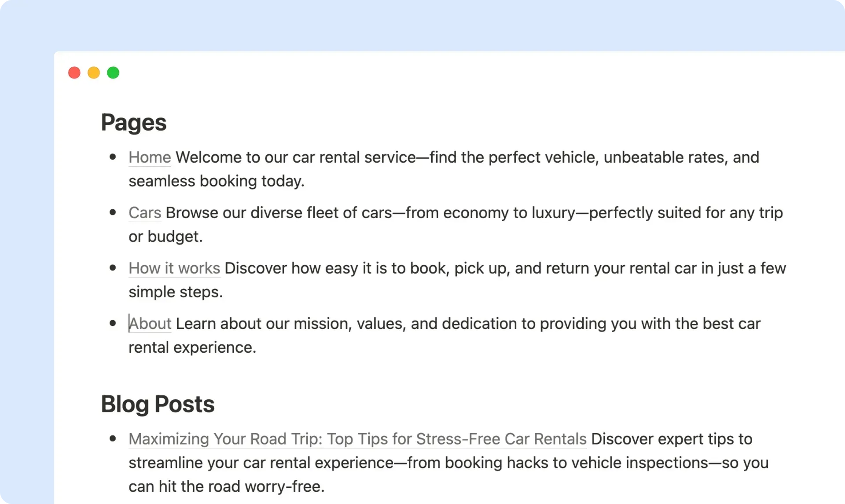Select the Pages heading
845x504 pixels.
tap(134, 123)
